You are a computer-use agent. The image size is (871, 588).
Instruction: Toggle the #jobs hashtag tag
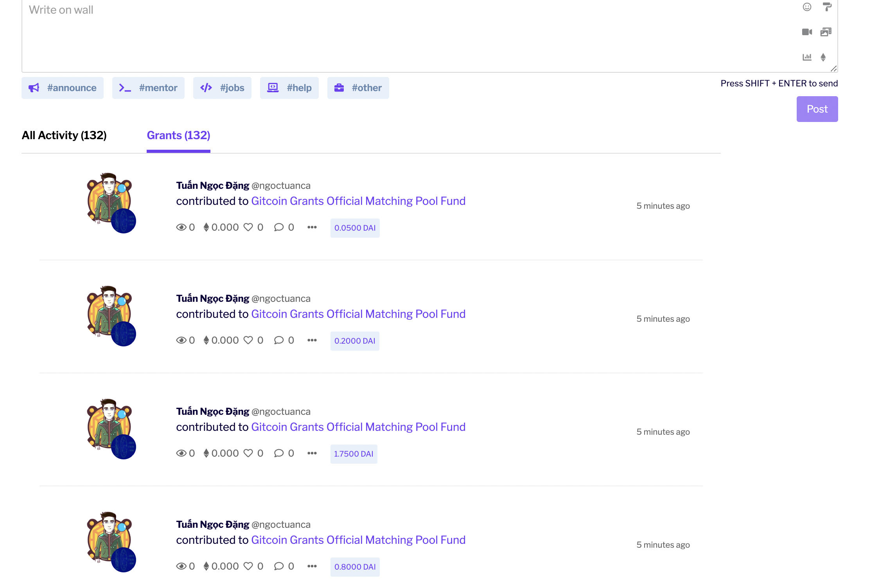(222, 88)
